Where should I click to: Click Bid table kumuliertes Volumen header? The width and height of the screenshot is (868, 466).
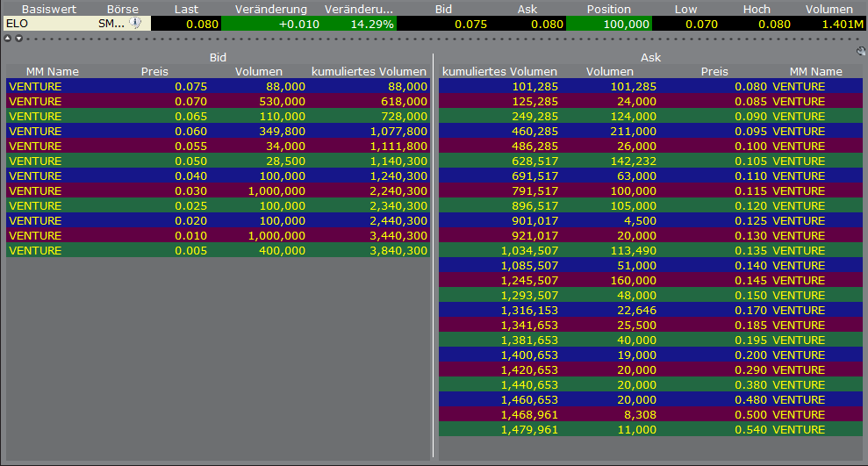click(x=369, y=72)
